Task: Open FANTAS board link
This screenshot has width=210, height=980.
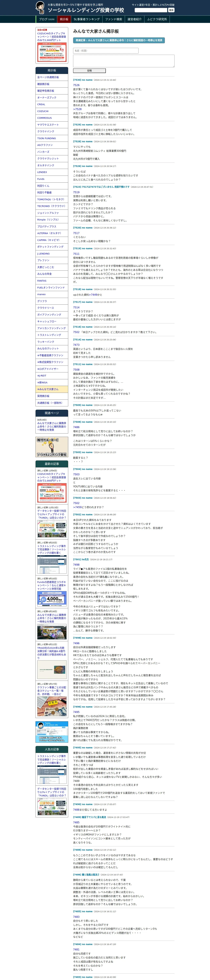Action: (x=52, y=281)
